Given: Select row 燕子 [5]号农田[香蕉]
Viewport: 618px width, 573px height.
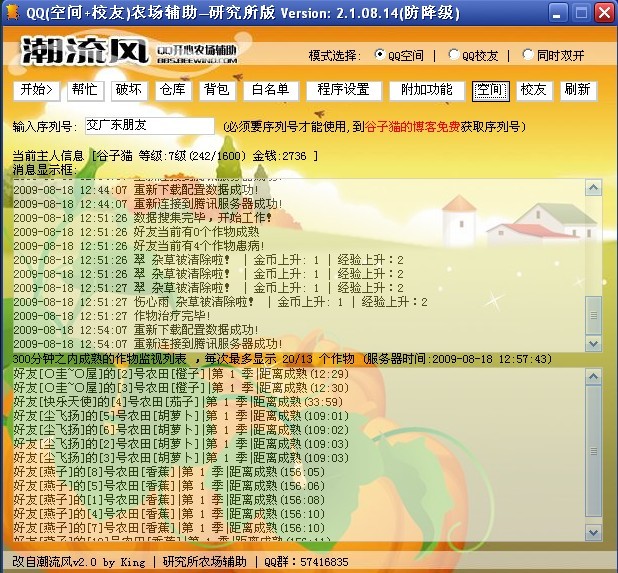Looking at the screenshot, I should click(169, 486).
